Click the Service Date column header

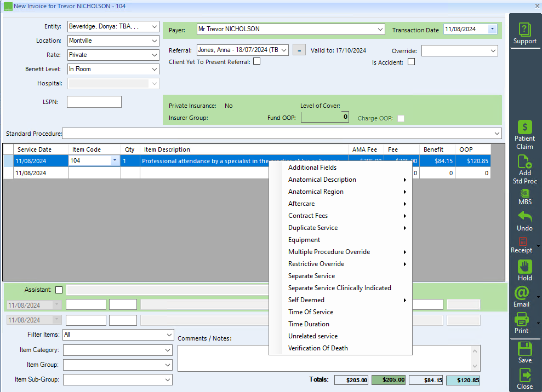[41, 149]
